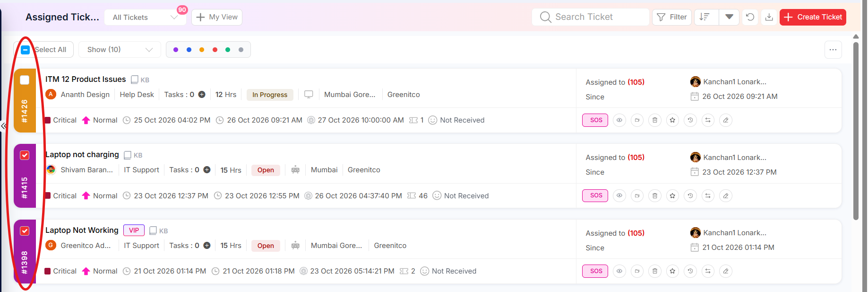Click the VIP tag
The image size is (868, 292).
pos(134,230)
